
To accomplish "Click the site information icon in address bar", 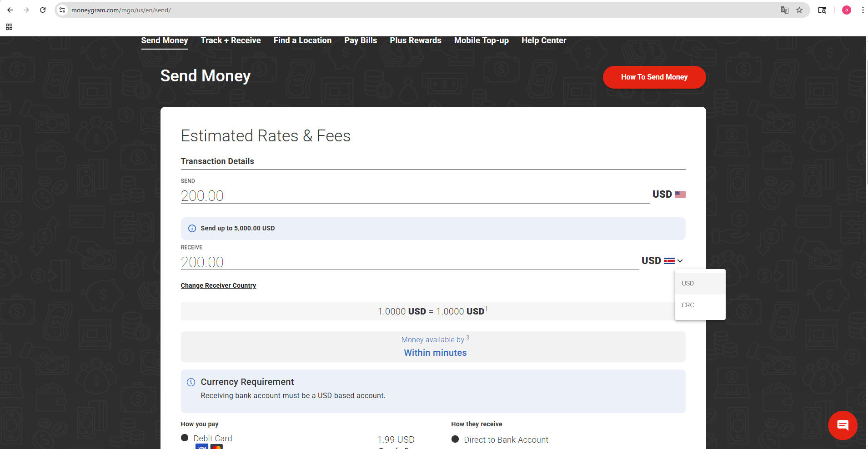I will click(63, 10).
